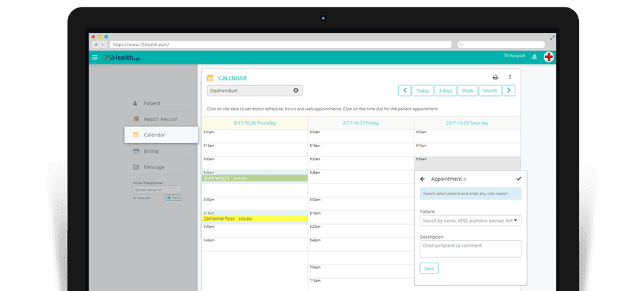The image size is (644, 291).
Task: Select Friday 5:30pm time slot
Action: (x=361, y=231)
